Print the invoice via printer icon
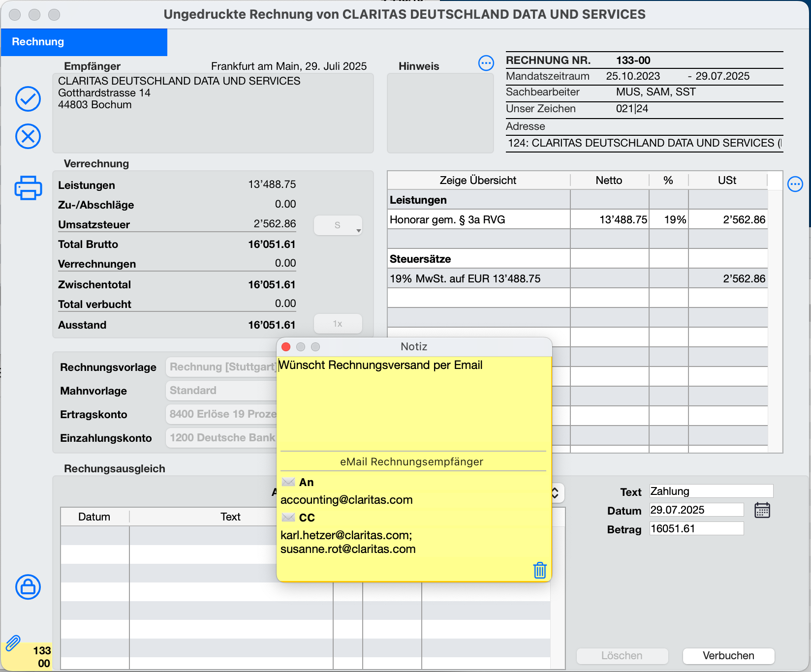This screenshot has width=811, height=672. click(x=28, y=187)
